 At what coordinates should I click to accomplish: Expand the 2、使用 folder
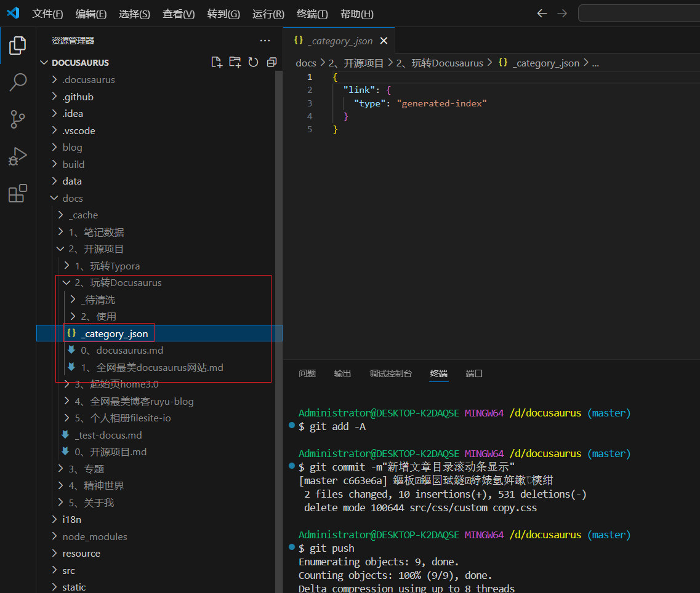click(99, 316)
